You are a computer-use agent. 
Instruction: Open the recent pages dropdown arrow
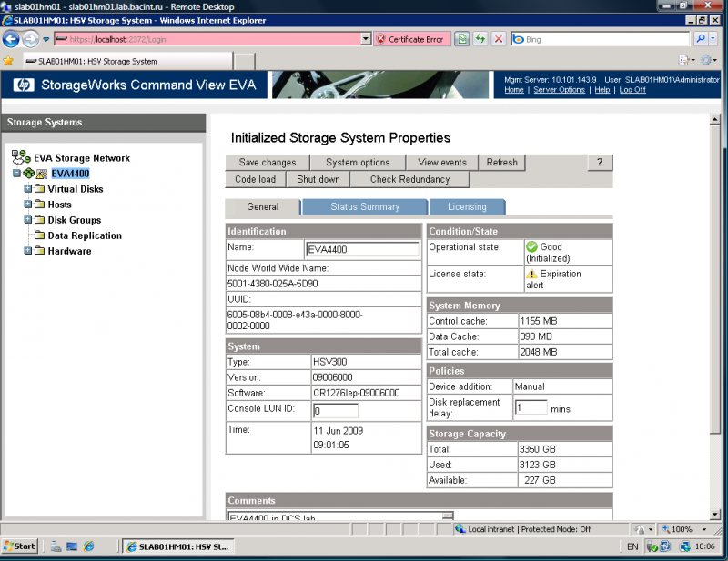click(46, 39)
